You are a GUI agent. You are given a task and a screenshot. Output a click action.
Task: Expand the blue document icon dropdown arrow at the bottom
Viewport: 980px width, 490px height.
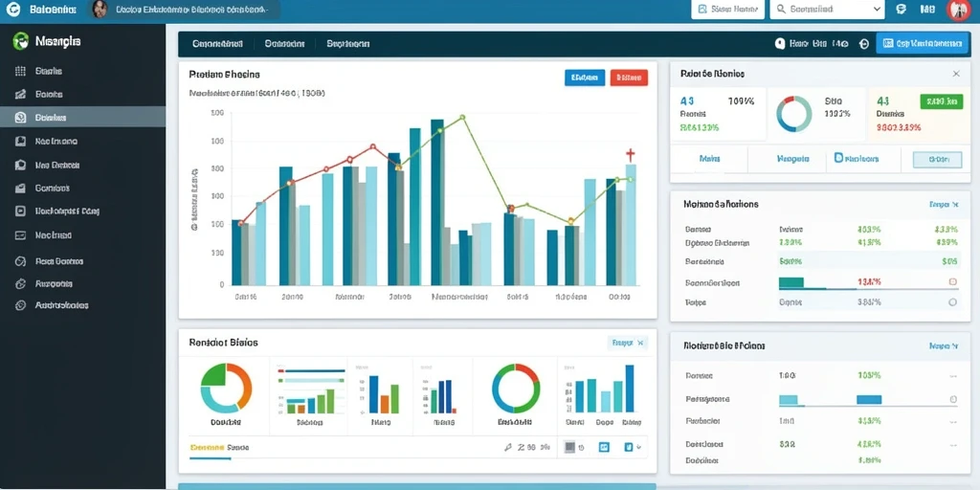(638, 447)
